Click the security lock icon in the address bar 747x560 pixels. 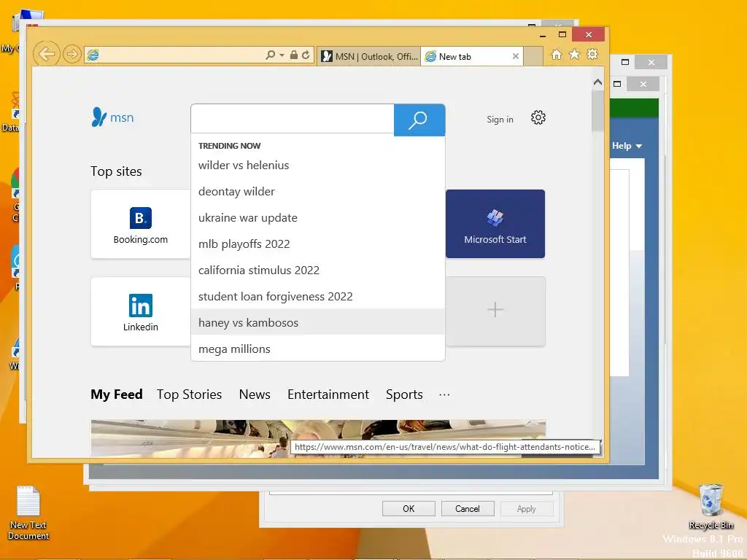pos(294,55)
